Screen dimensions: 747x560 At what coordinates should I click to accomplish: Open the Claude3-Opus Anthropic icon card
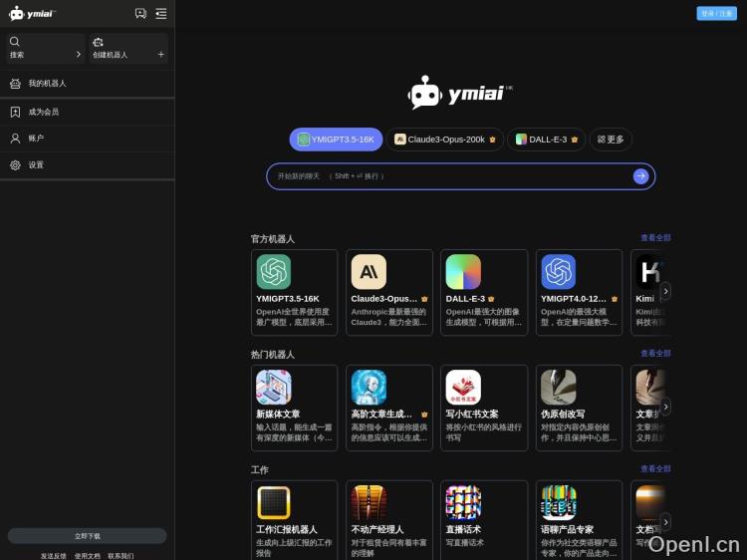coord(369,272)
